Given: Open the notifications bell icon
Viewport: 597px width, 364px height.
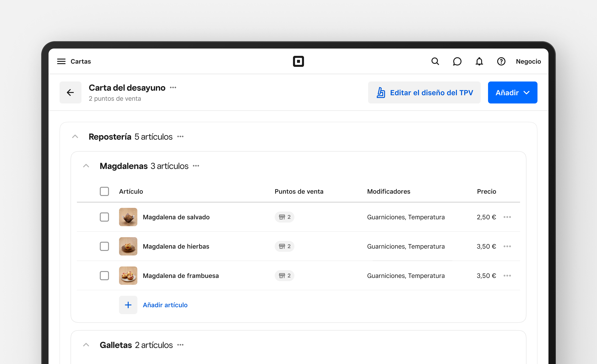Looking at the screenshot, I should 479,61.
